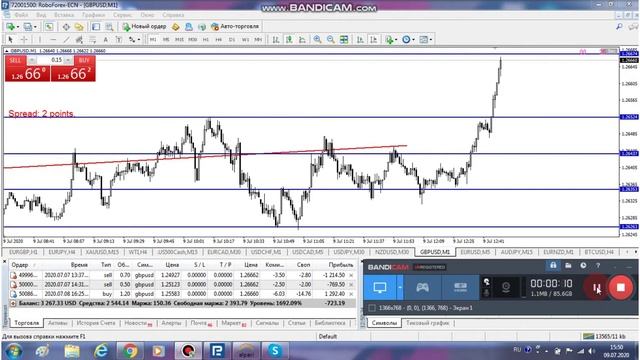Open the Insert (Вставка) menu

64,15
